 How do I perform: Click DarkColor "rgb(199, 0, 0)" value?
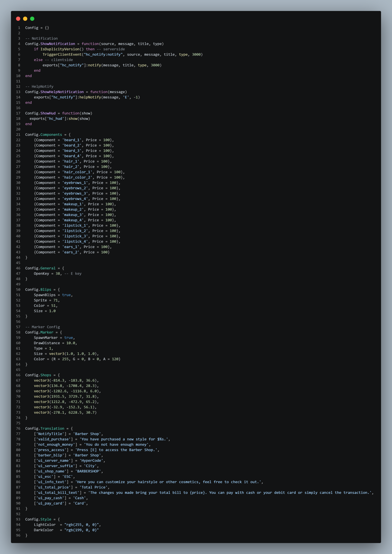82,530
